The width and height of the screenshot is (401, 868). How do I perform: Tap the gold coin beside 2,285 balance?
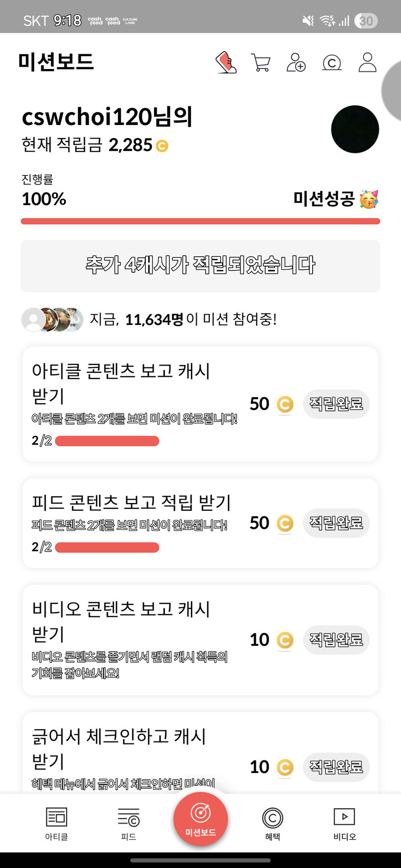162,145
